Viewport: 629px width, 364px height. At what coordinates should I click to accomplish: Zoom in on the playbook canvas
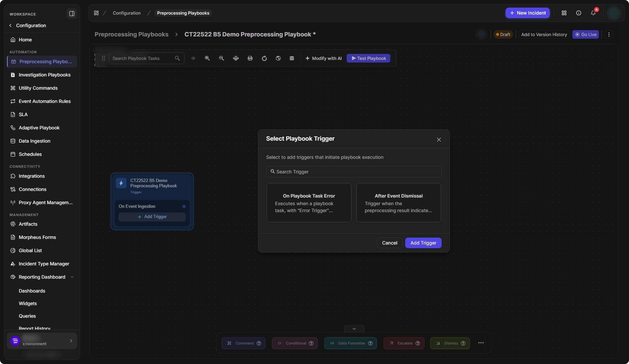[x=207, y=58]
